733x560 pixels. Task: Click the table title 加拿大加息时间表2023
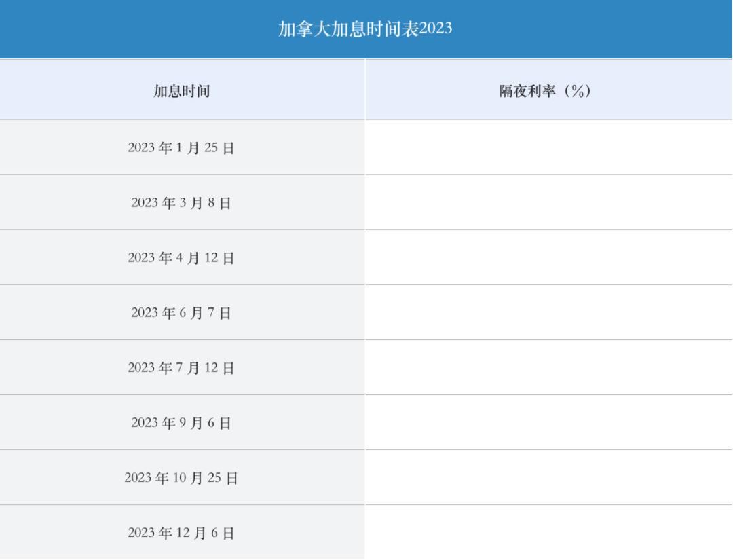tap(365, 29)
